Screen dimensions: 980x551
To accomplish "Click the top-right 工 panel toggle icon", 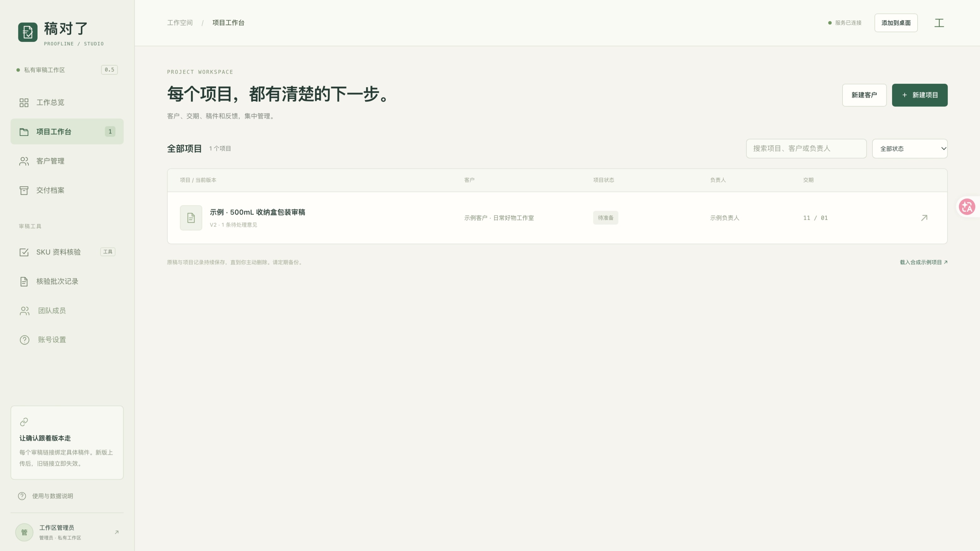I will tap(939, 23).
